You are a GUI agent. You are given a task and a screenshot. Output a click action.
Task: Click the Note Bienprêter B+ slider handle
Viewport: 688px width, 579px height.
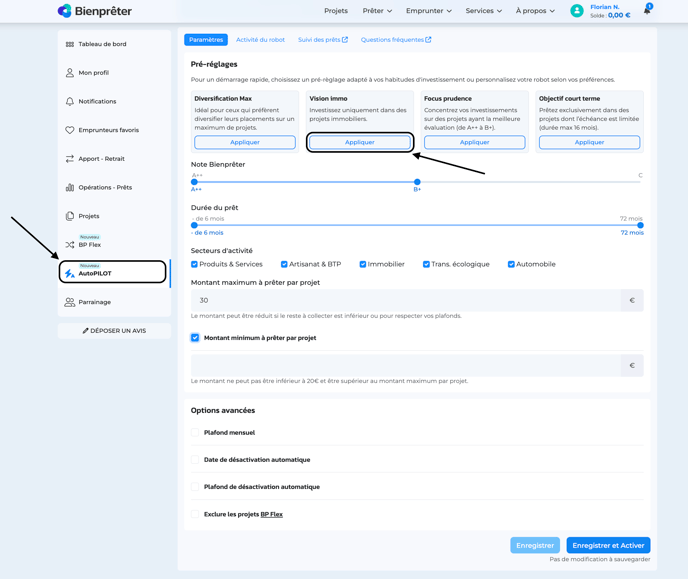coord(417,182)
